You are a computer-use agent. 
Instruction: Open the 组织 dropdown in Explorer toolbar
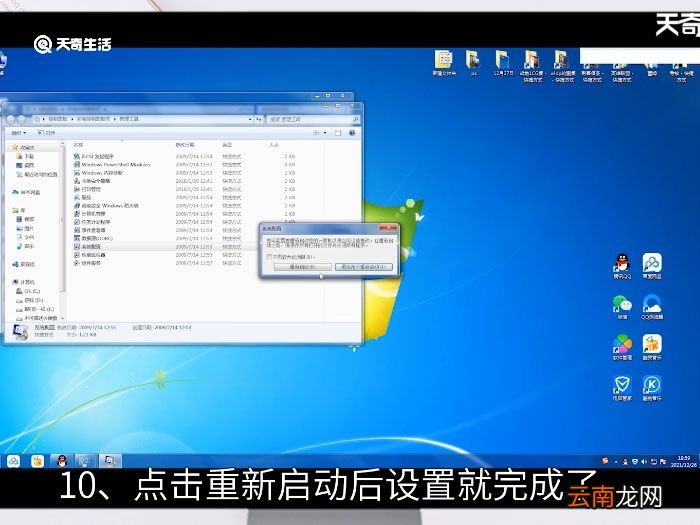pyautogui.click(x=19, y=133)
